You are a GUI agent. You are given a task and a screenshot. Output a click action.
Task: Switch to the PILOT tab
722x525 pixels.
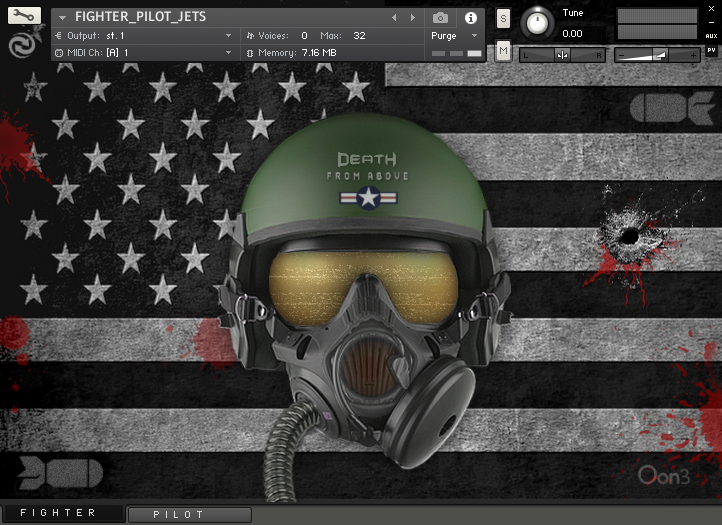(190, 514)
